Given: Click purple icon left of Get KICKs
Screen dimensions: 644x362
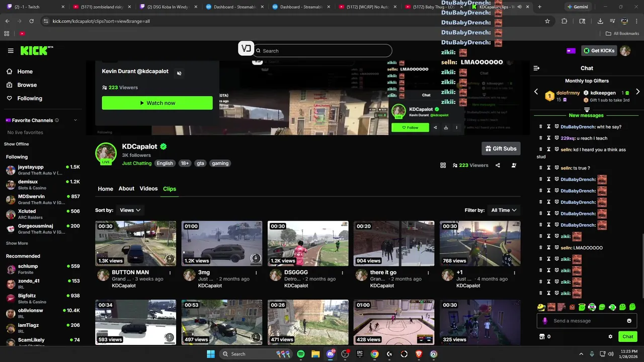Looking at the screenshot, I should [571, 51].
